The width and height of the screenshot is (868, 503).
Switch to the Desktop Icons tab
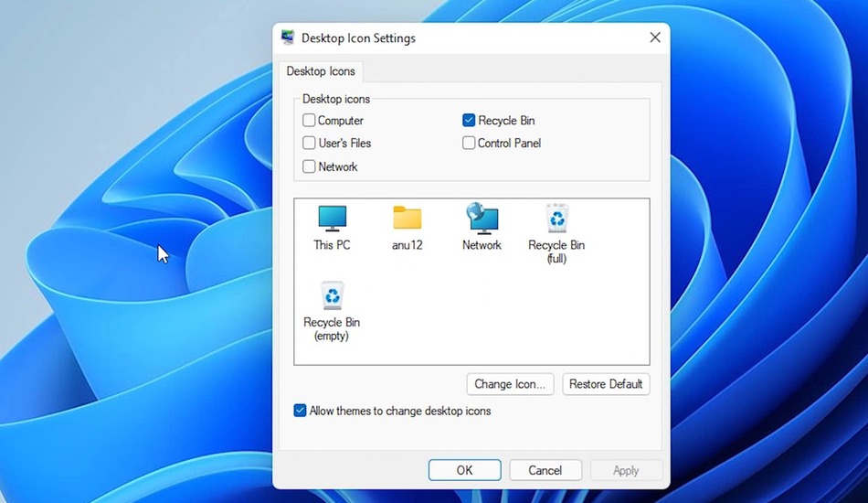coord(321,71)
